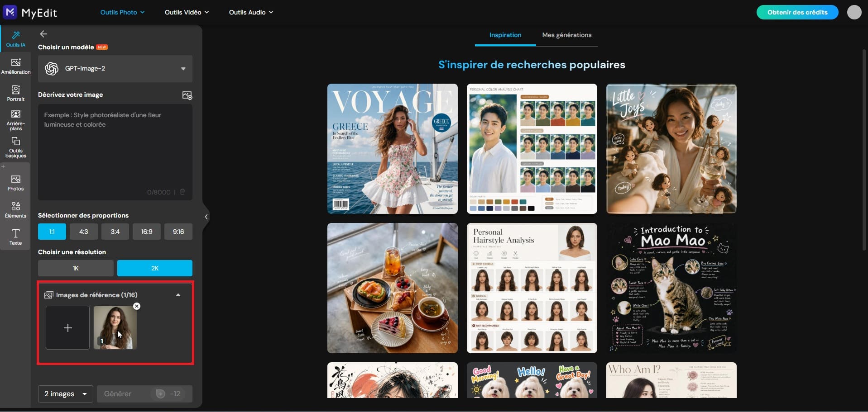The image size is (868, 412).
Task: Clear the prompt with the trash icon
Action: (x=182, y=192)
